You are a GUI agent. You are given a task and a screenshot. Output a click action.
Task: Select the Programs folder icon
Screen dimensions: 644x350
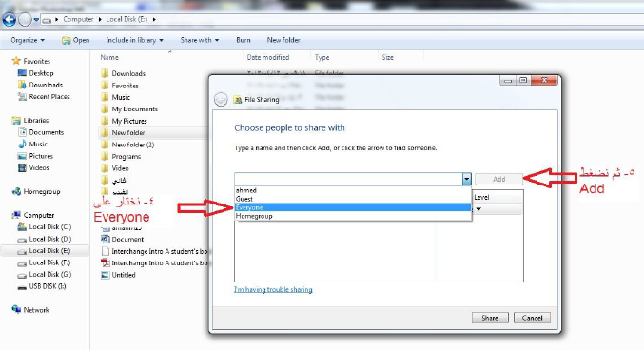coord(105,157)
